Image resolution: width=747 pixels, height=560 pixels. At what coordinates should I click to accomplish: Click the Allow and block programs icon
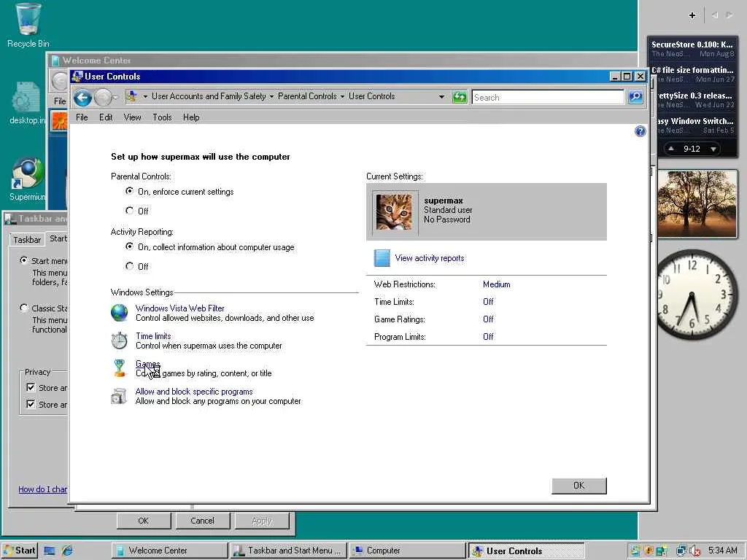pos(119,396)
